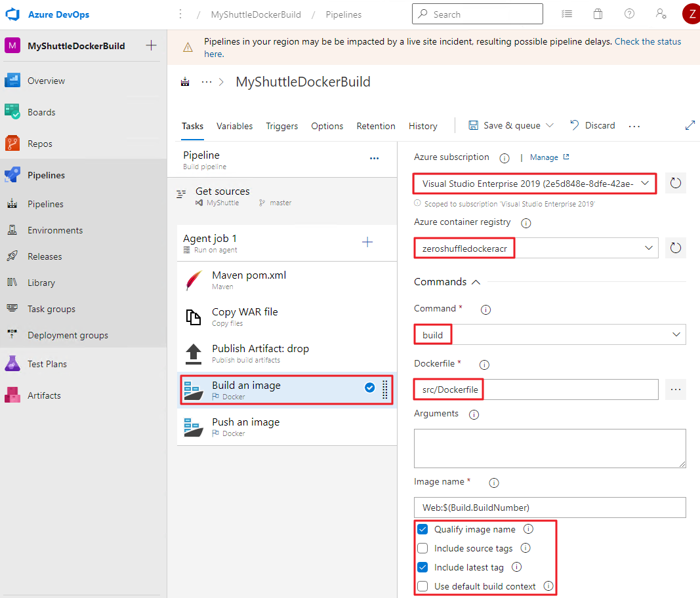The image size is (700, 598).
Task: Refresh the Azure container registry list
Action: click(676, 248)
